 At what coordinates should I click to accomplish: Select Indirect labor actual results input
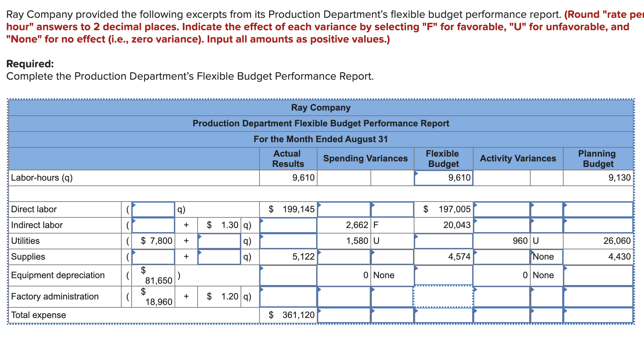pos(288,225)
